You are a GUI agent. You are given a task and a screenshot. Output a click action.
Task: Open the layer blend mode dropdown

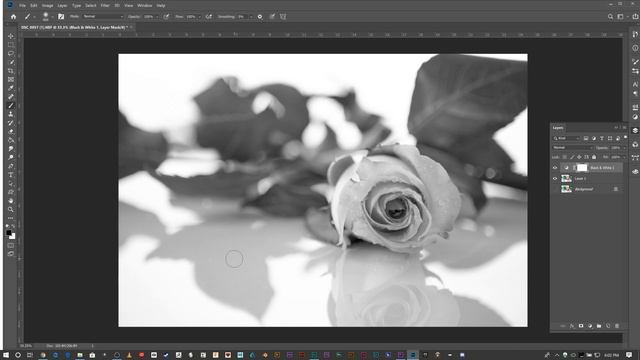(x=573, y=148)
